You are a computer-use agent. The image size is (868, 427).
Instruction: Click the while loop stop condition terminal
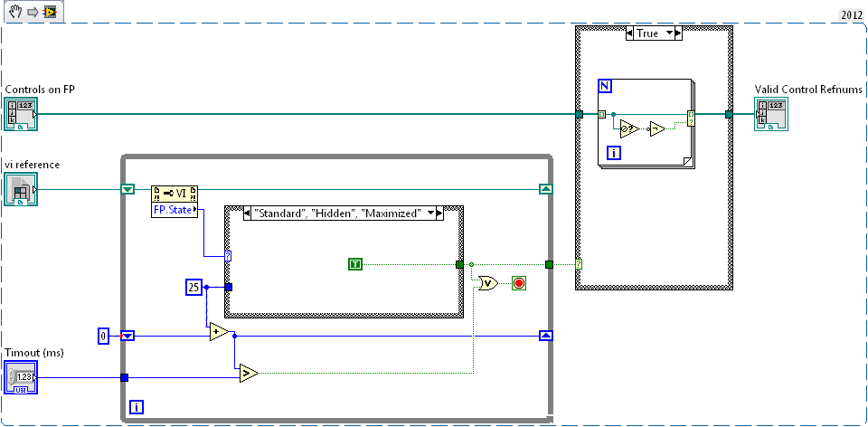[x=519, y=282]
